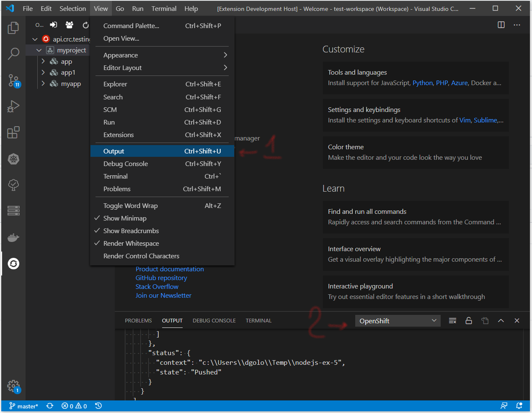532x413 pixels.
Task: Open the GitHub repository link
Action: point(161,278)
